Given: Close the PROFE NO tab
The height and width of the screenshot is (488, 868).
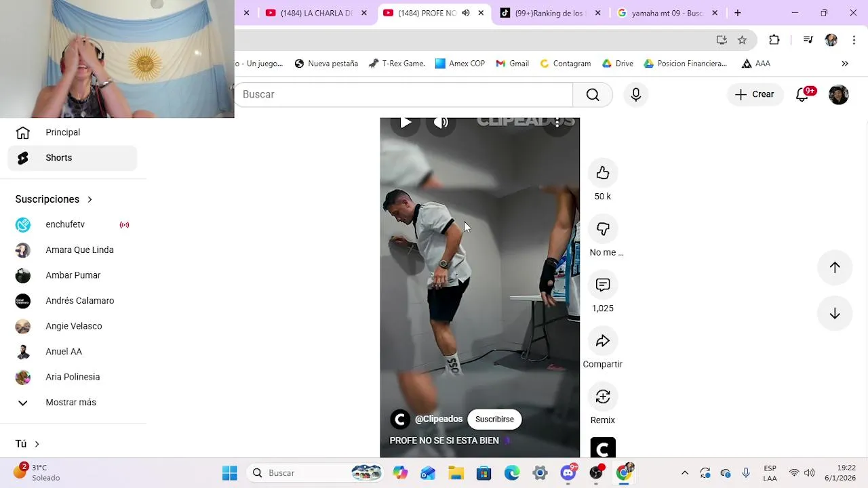Looking at the screenshot, I should pyautogui.click(x=481, y=13).
